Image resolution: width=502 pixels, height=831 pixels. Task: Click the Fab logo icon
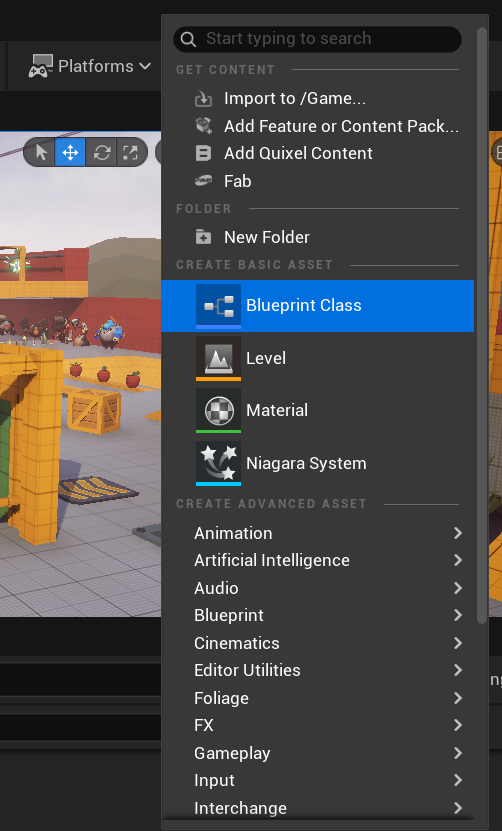204,181
